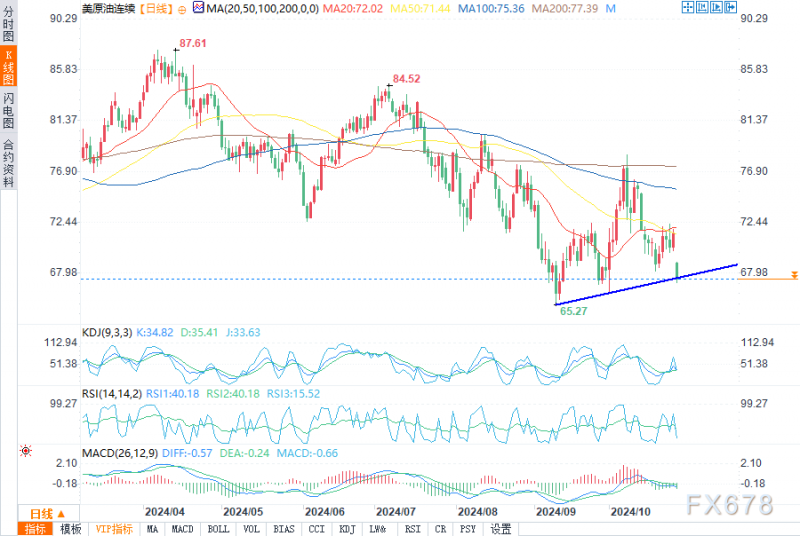Click the orange circle icon next to 日线

pos(182,9)
